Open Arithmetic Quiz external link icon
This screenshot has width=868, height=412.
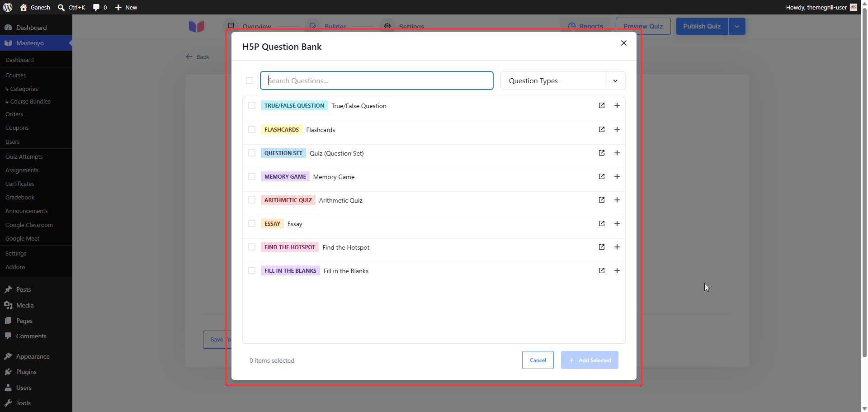tap(602, 200)
